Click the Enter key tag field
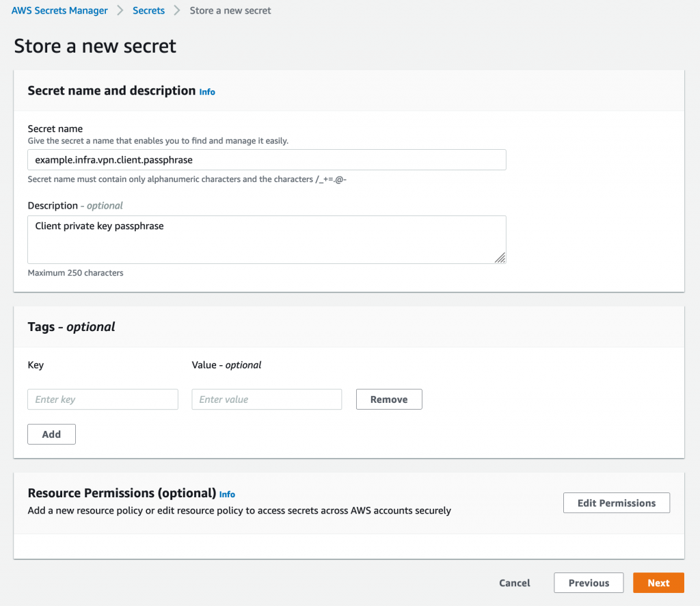 103,399
